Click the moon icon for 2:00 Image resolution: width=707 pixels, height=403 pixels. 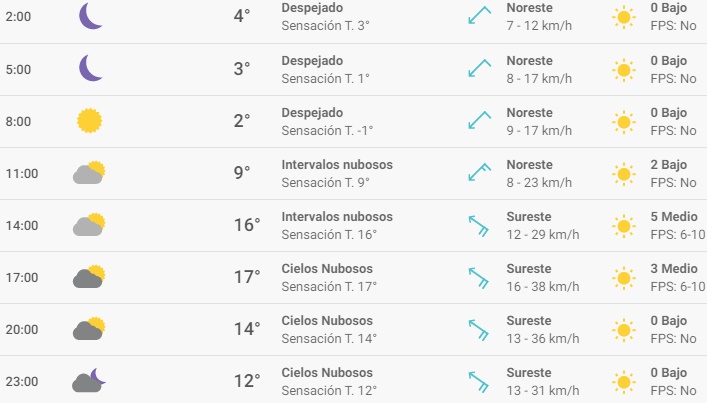(x=90, y=16)
